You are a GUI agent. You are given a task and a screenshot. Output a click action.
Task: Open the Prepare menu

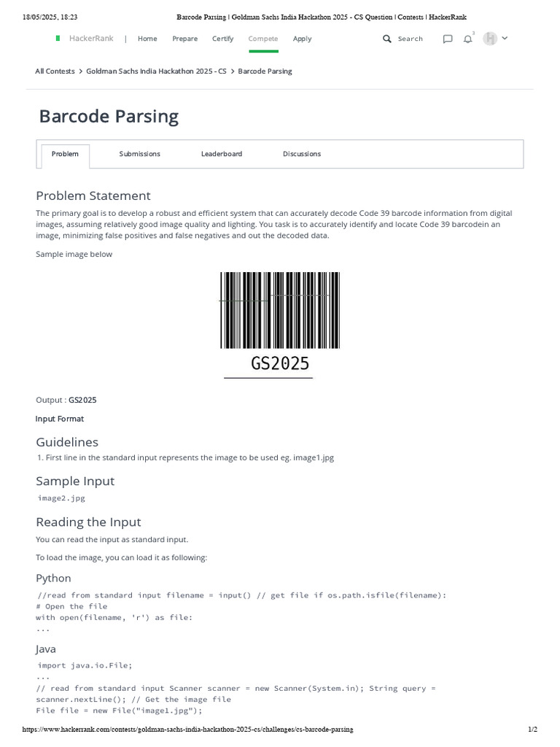click(184, 39)
